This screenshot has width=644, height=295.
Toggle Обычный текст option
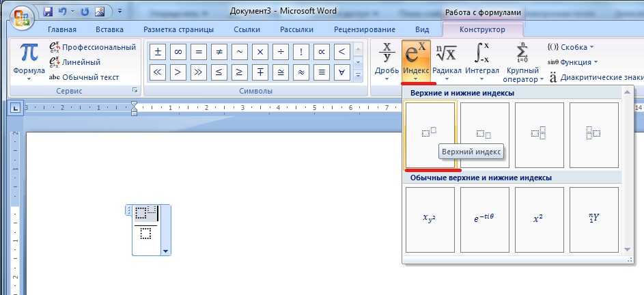[x=83, y=77]
